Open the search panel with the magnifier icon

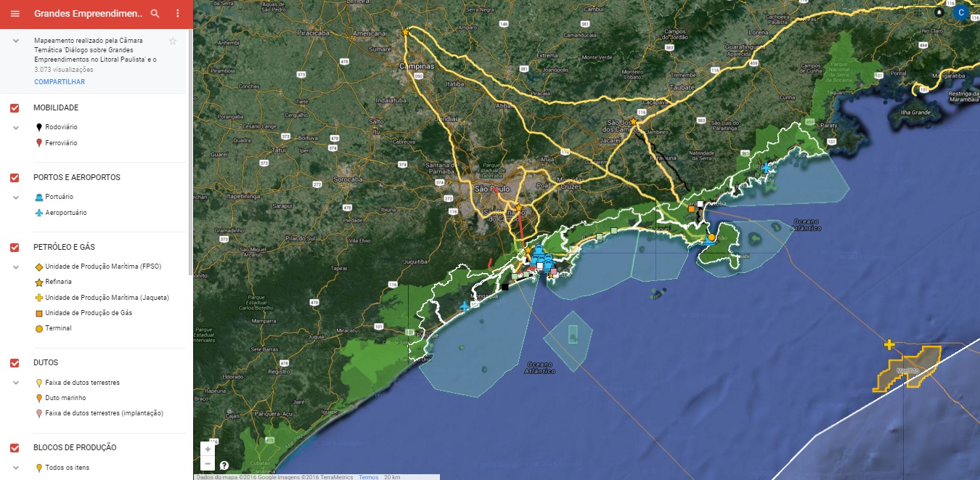tap(155, 13)
